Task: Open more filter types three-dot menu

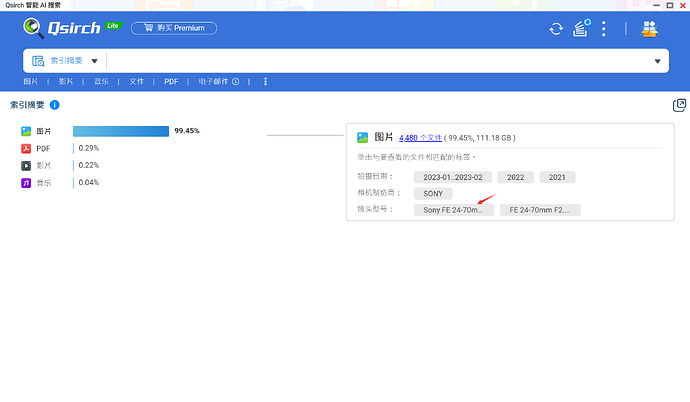Action: (265, 81)
